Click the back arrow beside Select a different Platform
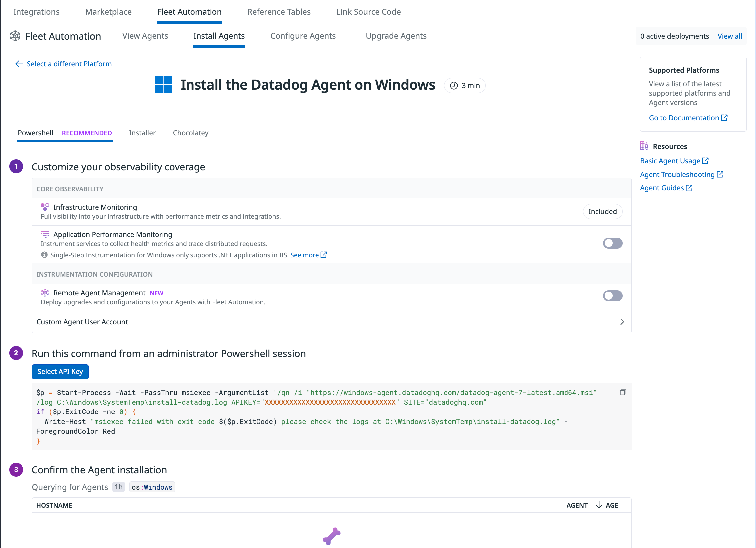 point(19,64)
